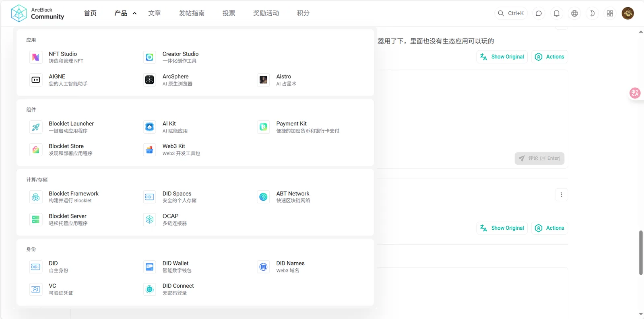Click the Payment Kit product name

coord(291,123)
